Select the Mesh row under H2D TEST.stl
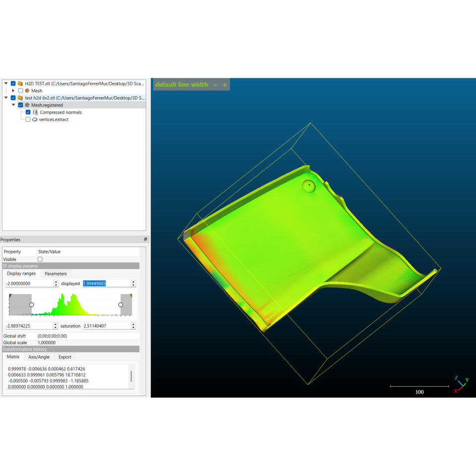 tap(36, 91)
